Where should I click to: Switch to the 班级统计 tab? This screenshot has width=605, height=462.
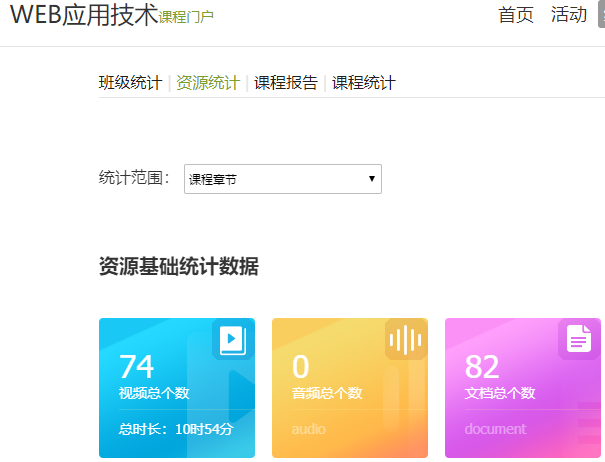[130, 83]
